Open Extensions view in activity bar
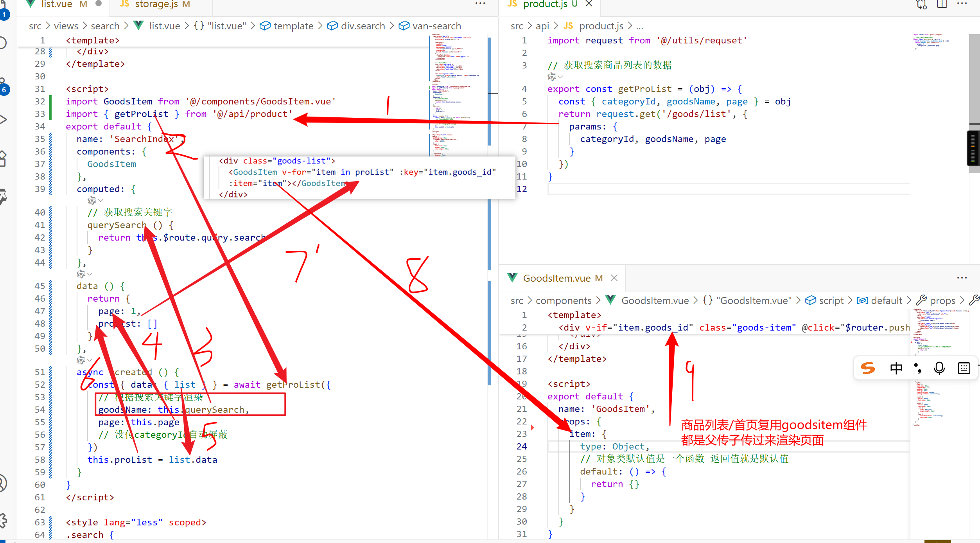Viewport: 980px width, 543px height. point(3,158)
